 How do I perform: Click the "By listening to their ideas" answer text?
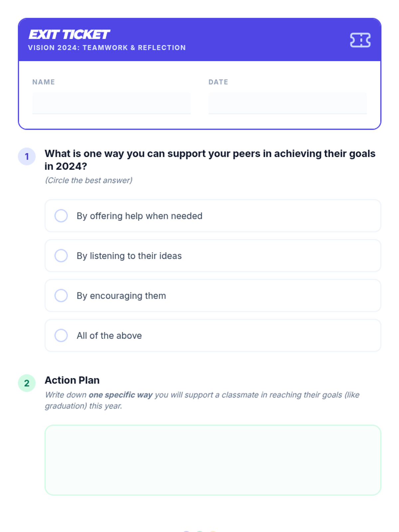pos(129,256)
